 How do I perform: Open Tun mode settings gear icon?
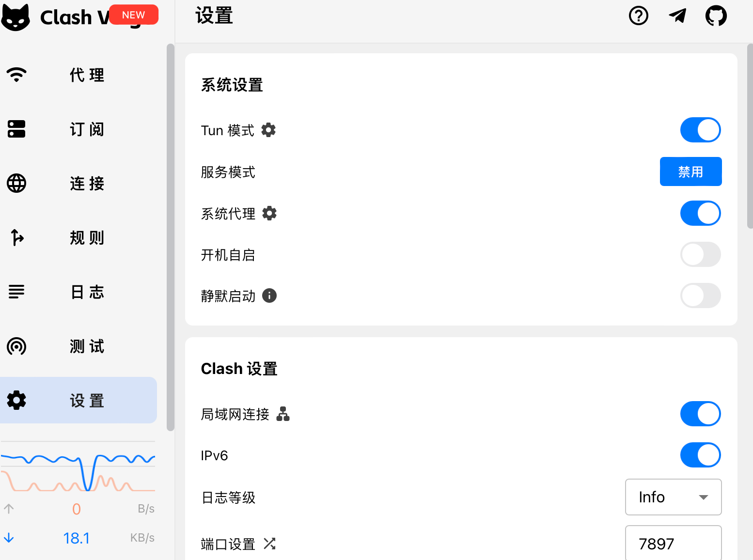point(268,130)
